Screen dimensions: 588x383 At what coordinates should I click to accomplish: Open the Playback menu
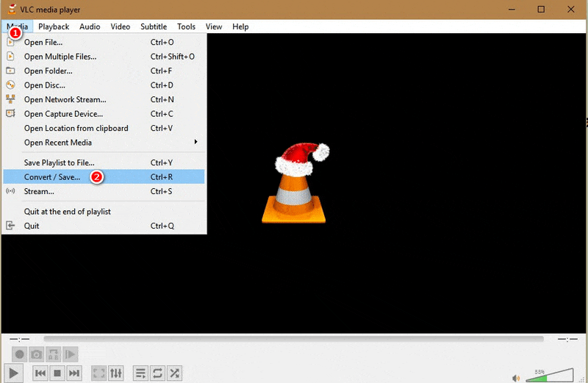54,26
